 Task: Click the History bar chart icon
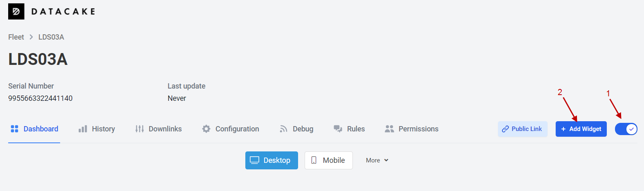pyautogui.click(x=83, y=129)
